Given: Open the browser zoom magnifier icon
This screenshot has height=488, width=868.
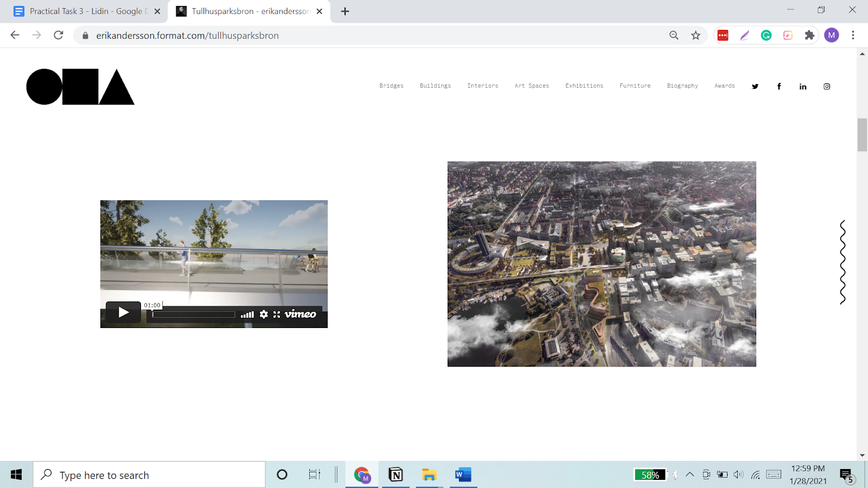Looking at the screenshot, I should click(x=674, y=35).
